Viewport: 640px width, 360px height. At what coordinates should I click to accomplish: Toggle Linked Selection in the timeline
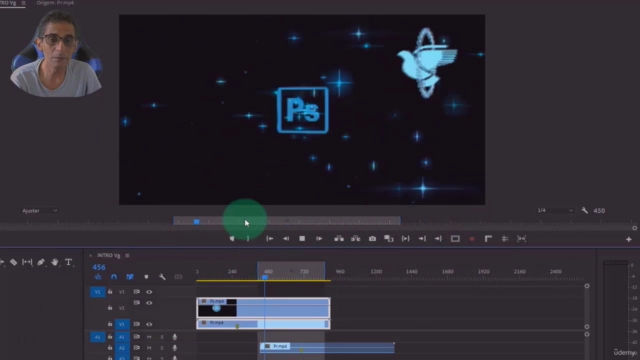[130, 277]
